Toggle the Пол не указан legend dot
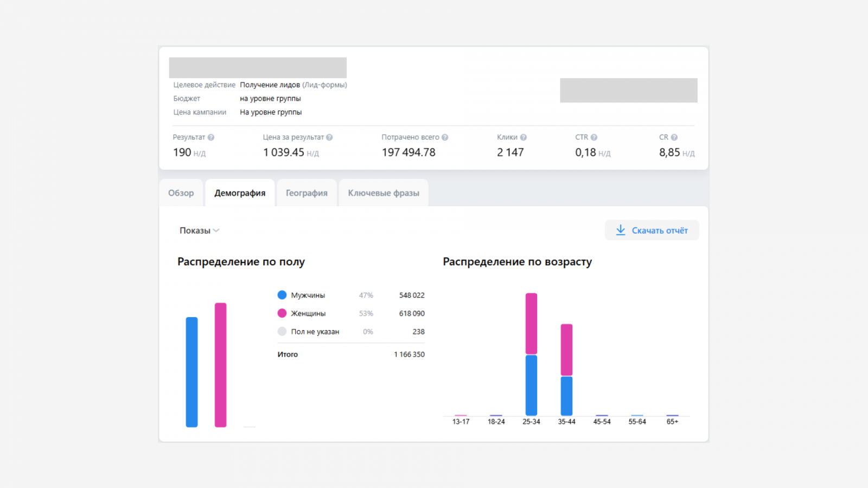Image resolution: width=868 pixels, height=488 pixels. point(282,331)
